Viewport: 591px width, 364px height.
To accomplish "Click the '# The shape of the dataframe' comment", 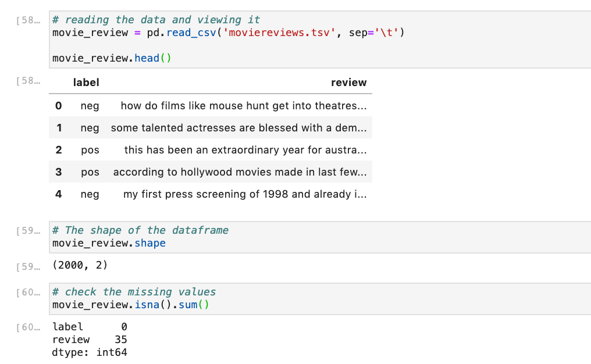I will tap(140, 230).
